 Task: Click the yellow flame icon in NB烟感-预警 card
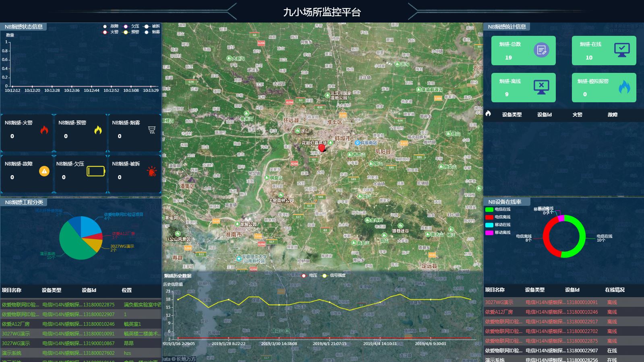(x=98, y=130)
